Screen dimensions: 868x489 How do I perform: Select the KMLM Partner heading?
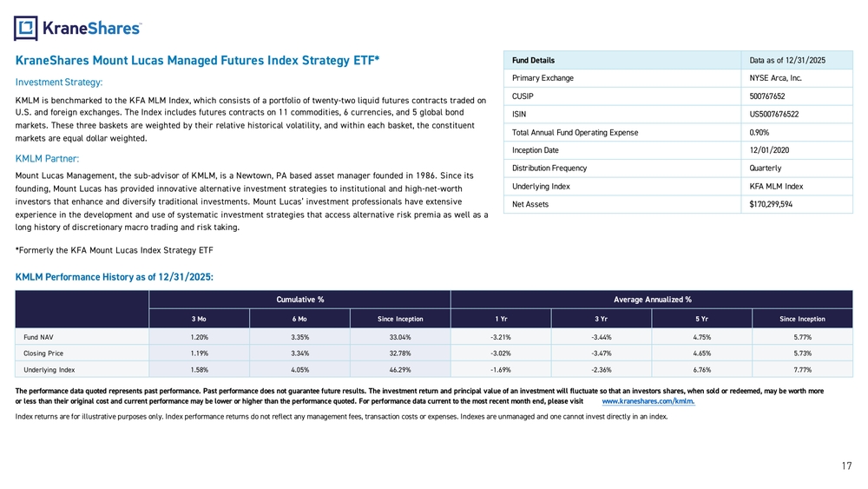[48, 159]
